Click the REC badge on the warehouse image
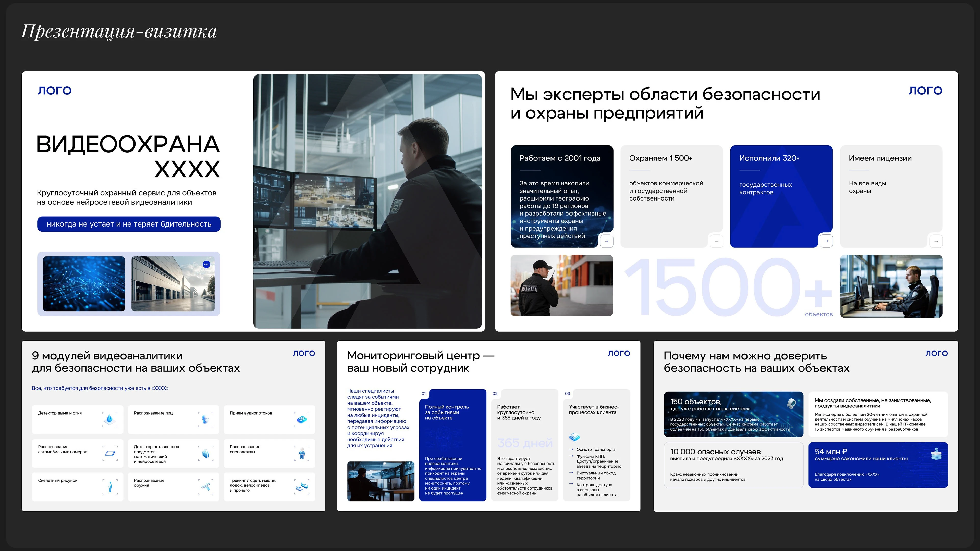This screenshot has height=551, width=980. coord(206,264)
